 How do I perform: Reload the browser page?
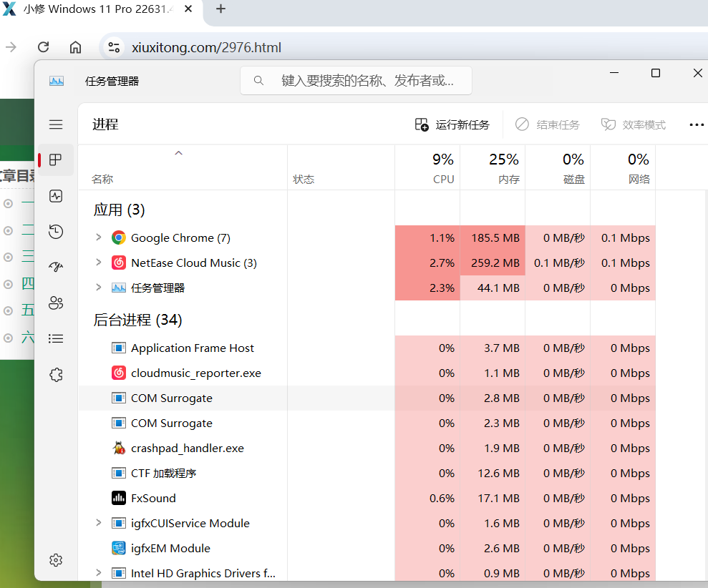(44, 47)
